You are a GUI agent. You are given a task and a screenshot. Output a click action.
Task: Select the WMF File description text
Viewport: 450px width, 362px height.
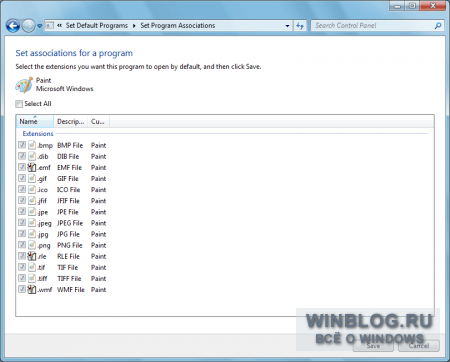pyautogui.click(x=71, y=290)
